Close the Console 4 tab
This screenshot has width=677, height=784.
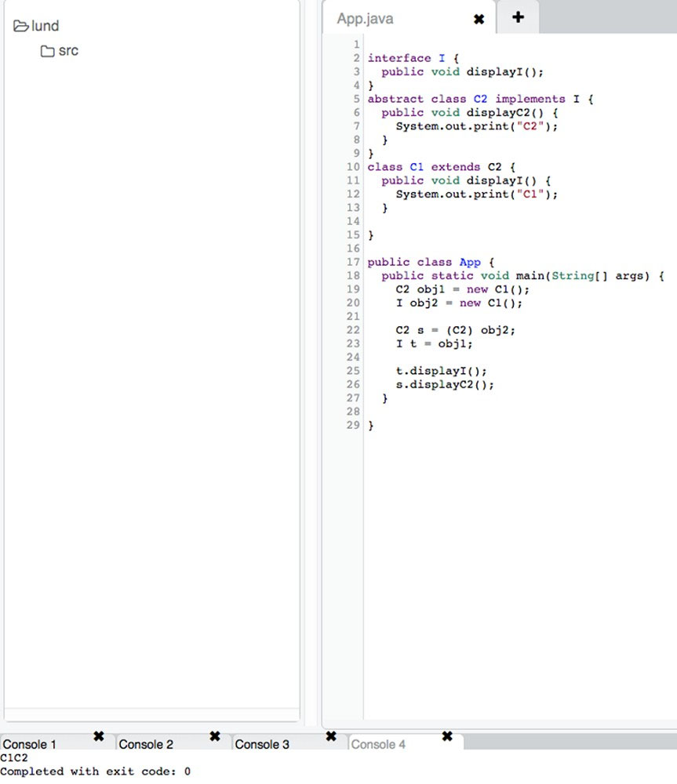(447, 736)
